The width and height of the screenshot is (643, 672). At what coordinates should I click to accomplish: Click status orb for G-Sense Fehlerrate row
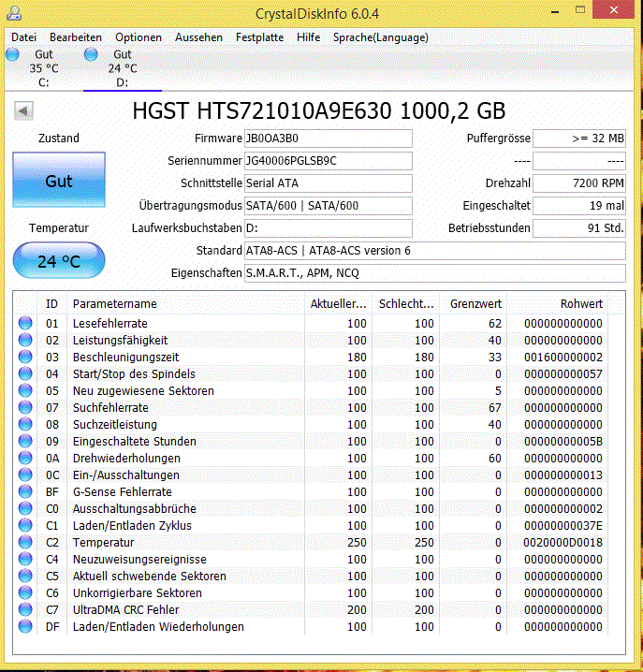tap(25, 491)
